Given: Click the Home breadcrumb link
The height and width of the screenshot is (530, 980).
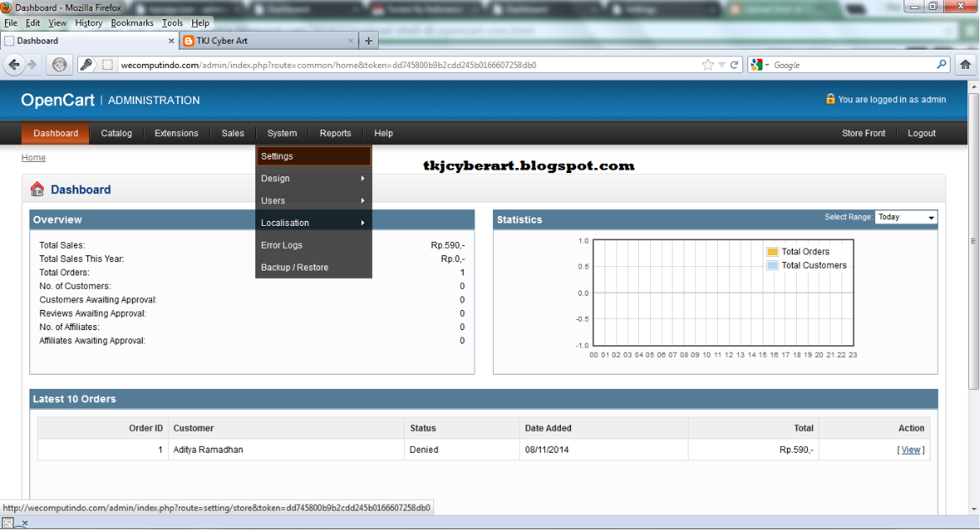Looking at the screenshot, I should point(34,158).
